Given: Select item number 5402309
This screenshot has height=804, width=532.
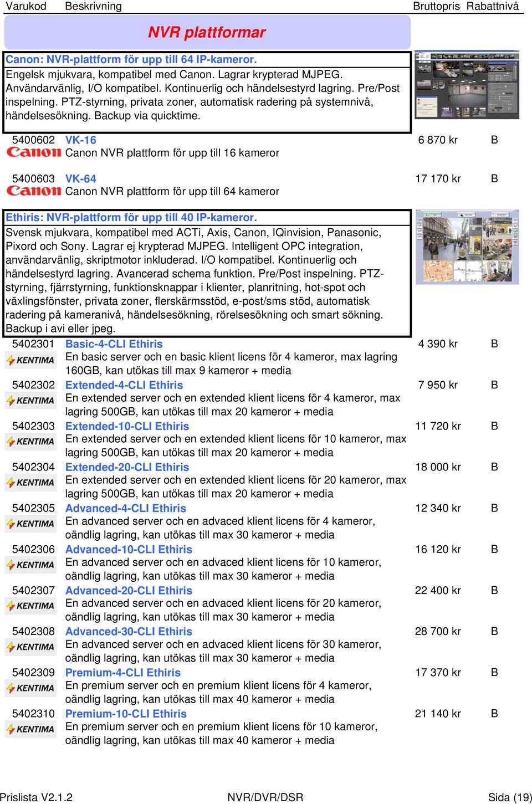Looking at the screenshot, I should click(x=33, y=673).
